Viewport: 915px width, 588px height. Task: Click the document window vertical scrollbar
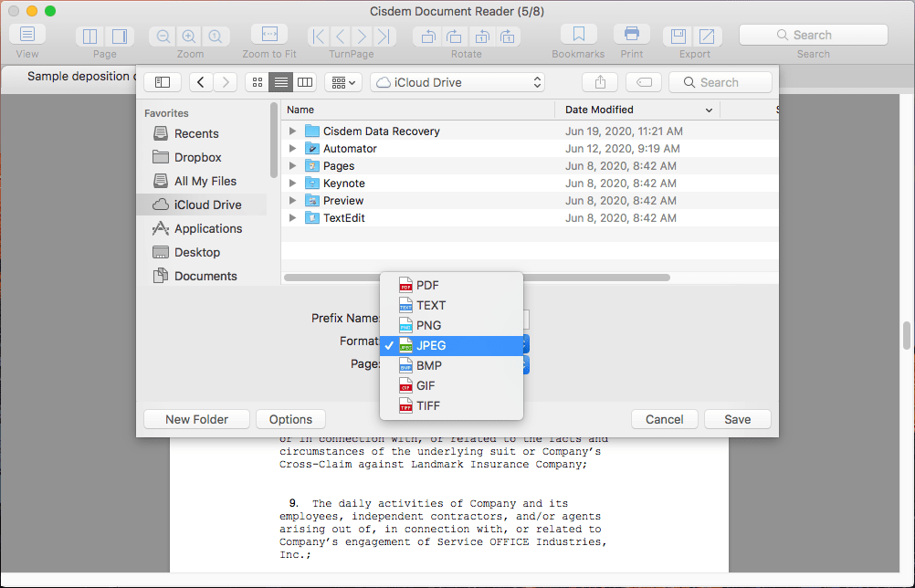click(907, 335)
